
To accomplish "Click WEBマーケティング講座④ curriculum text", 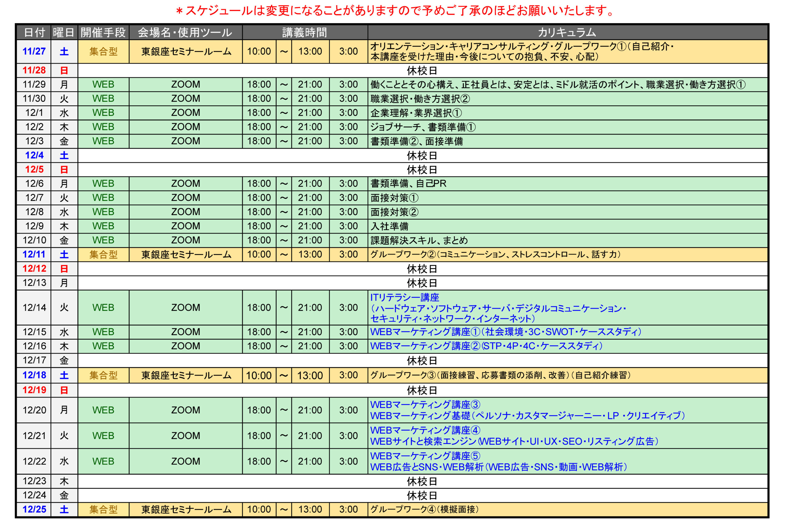I will pos(425,430).
